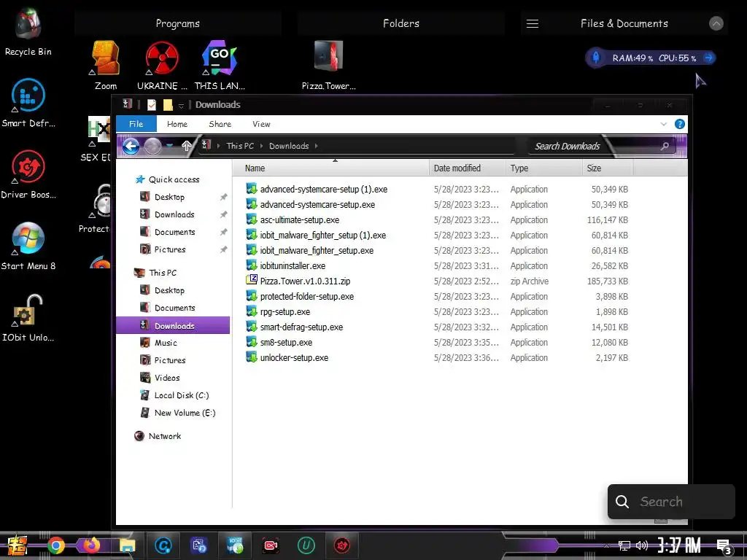Open the Driver Booster desktop shortcut
Viewport: 747px width, 560px height.
(x=28, y=175)
